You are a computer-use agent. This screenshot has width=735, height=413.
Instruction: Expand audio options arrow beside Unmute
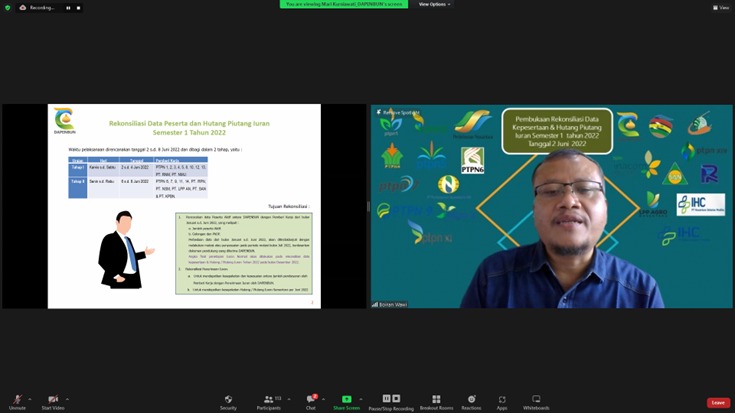pos(30,397)
